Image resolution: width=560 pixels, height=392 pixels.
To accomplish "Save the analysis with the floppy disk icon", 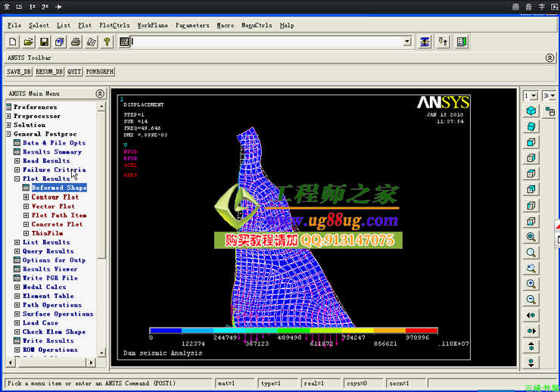I will click(x=44, y=42).
